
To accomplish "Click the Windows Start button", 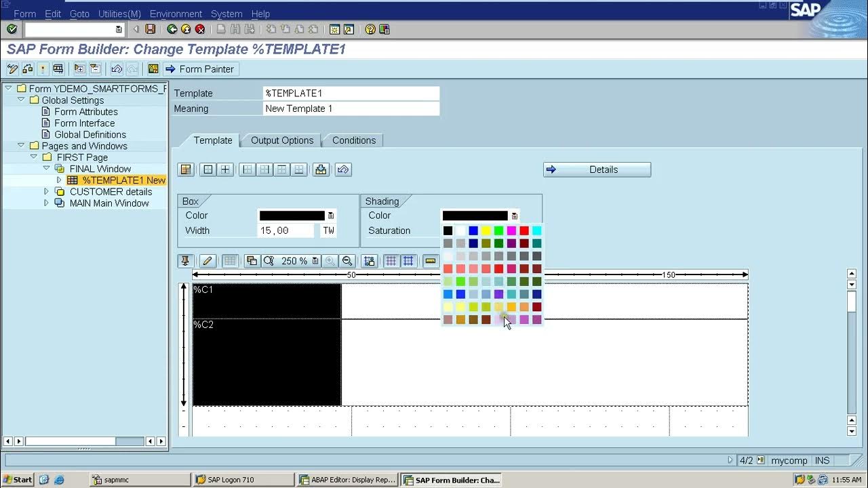I will click(x=17, y=479).
